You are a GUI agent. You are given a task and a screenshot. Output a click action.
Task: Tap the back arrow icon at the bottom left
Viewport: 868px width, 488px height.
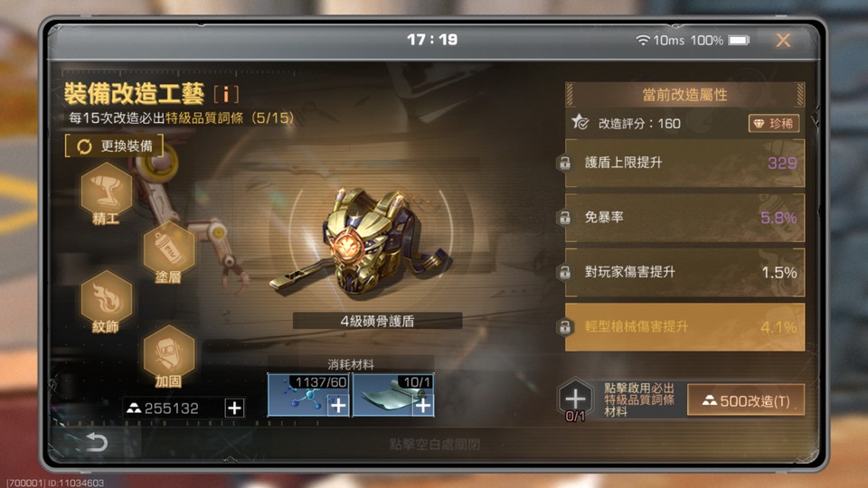[x=97, y=442]
